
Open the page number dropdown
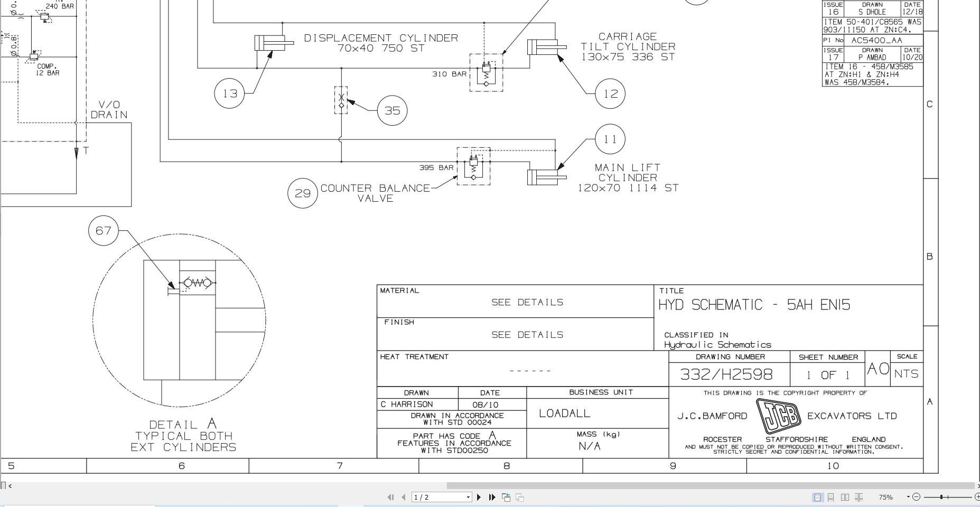[x=468, y=497]
